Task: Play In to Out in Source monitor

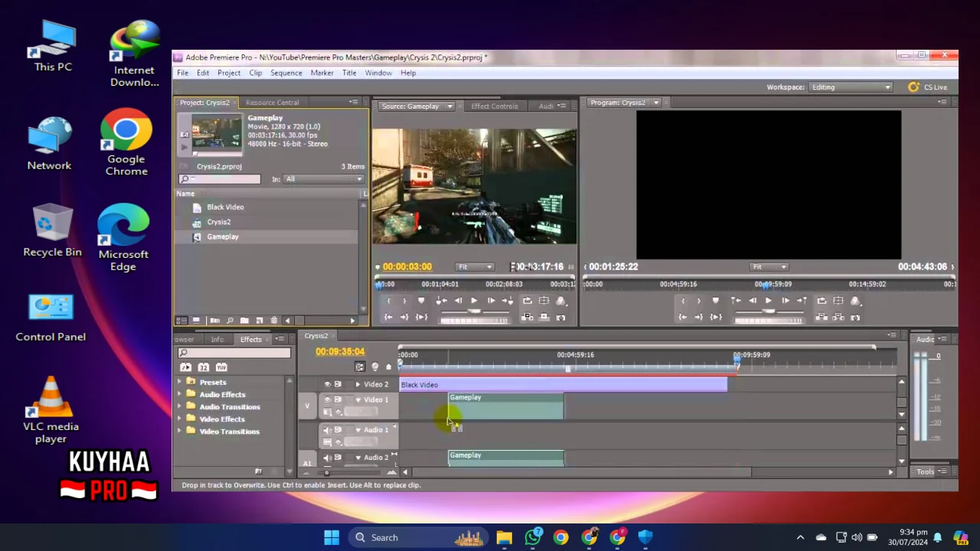Action: pos(421,317)
